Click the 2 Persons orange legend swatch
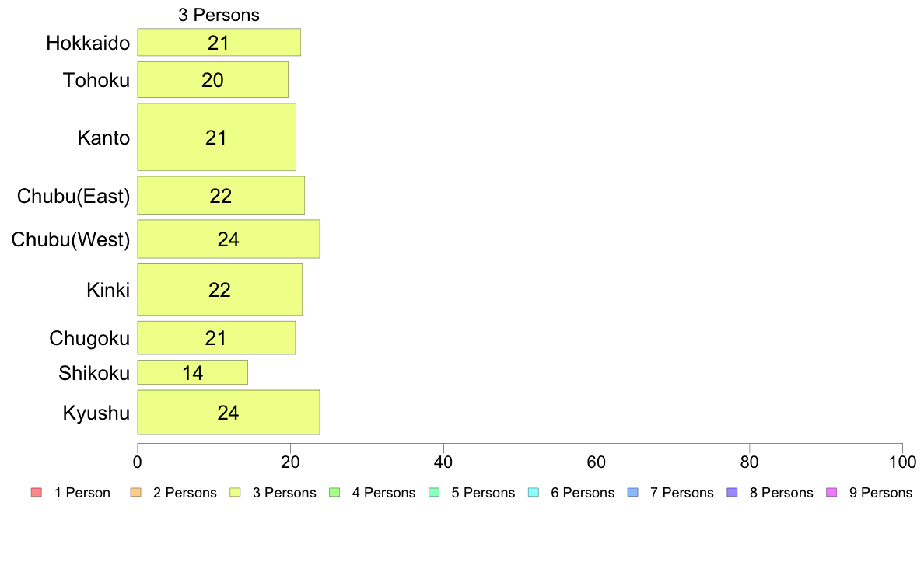The height and width of the screenshot is (572, 924). click(135, 493)
